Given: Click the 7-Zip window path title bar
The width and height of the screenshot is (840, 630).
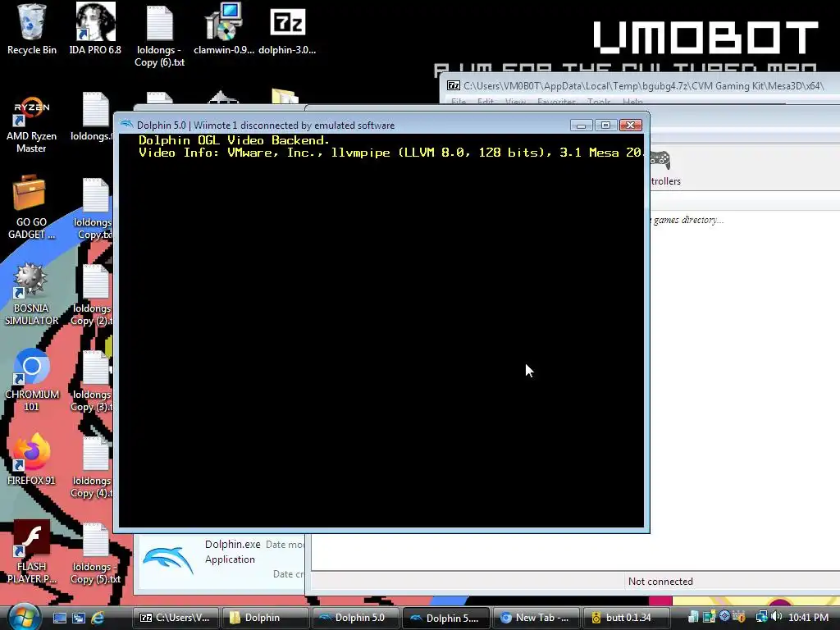Looking at the screenshot, I should pyautogui.click(x=643, y=85).
